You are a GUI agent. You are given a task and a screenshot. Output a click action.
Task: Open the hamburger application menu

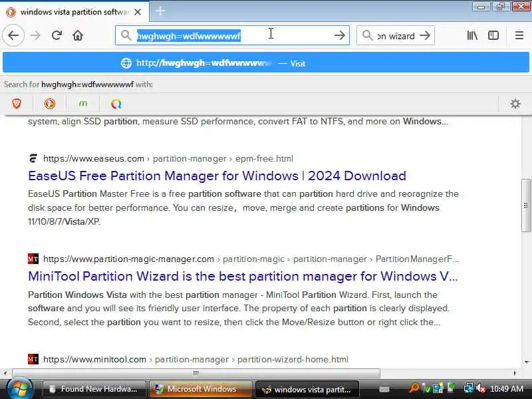519,35
